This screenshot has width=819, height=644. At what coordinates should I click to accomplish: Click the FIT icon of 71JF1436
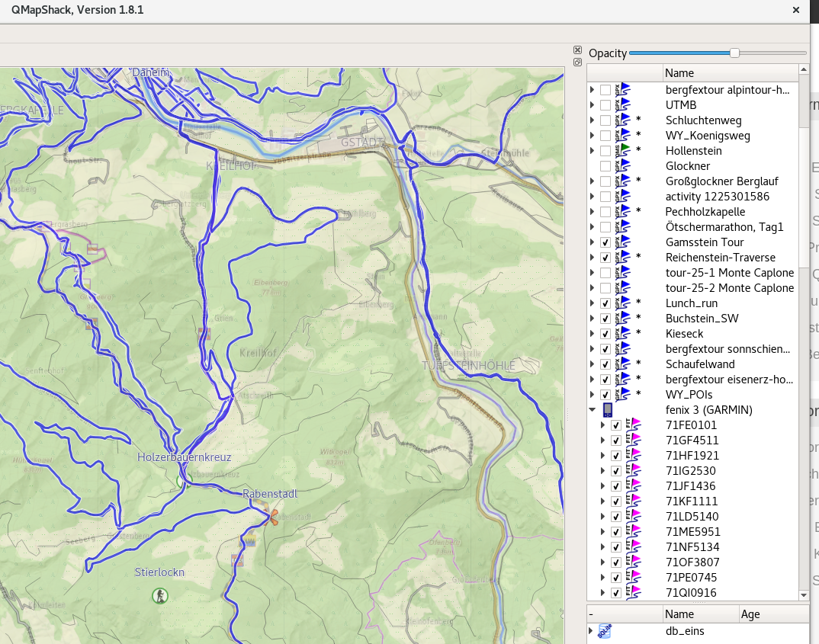[x=632, y=486]
